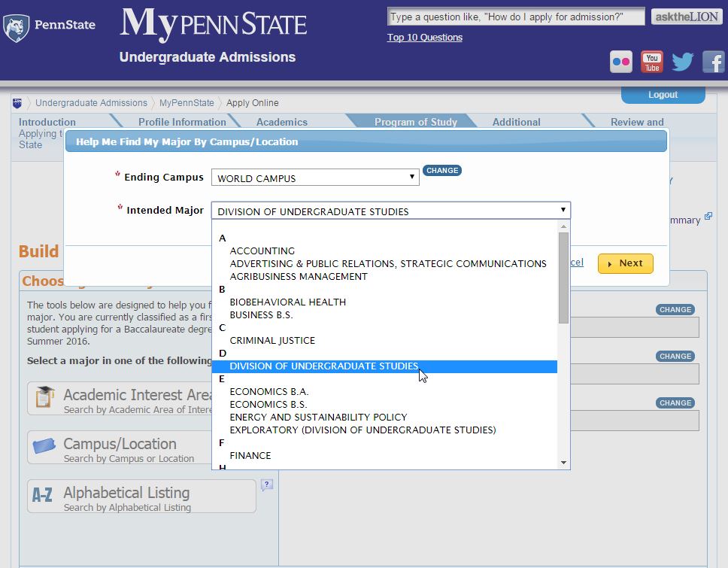Select FINANCE from the major list
Viewport: 728px width, 568px height.
coord(250,456)
